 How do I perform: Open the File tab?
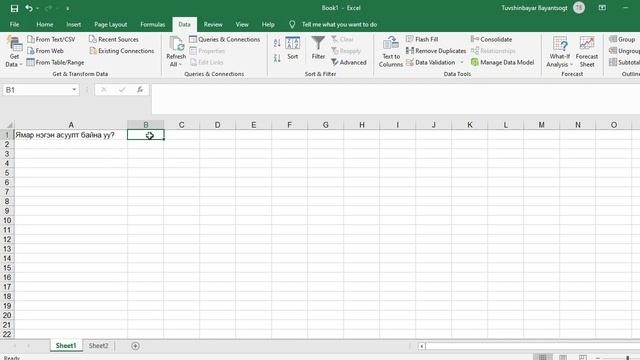pyautogui.click(x=14, y=24)
